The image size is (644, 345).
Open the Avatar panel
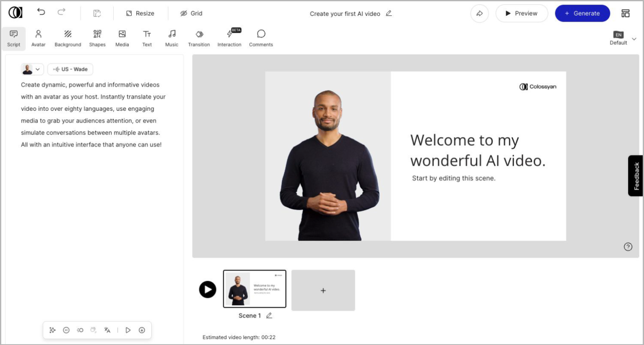(x=38, y=38)
